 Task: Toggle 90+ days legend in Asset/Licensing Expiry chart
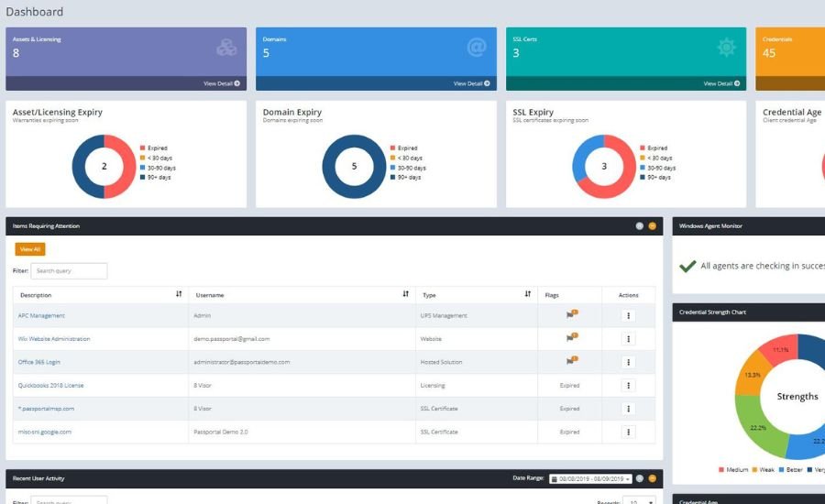tap(155, 177)
